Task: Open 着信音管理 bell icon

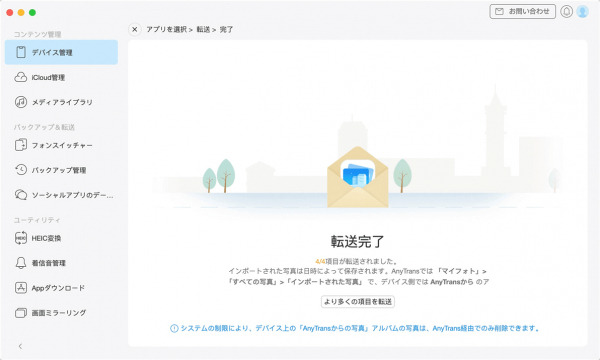Action: pyautogui.click(x=21, y=263)
